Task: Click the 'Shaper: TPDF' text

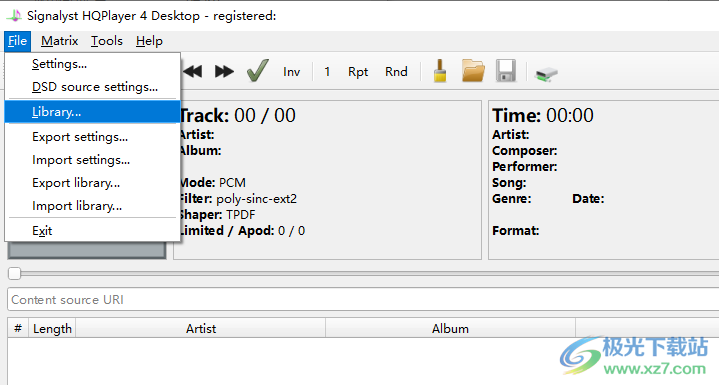Action: (x=217, y=215)
